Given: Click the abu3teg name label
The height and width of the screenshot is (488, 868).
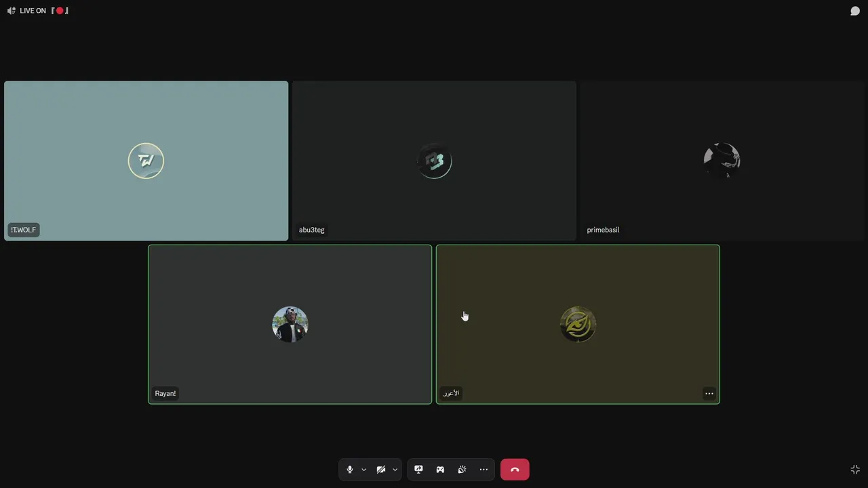Looking at the screenshot, I should pos(312,230).
